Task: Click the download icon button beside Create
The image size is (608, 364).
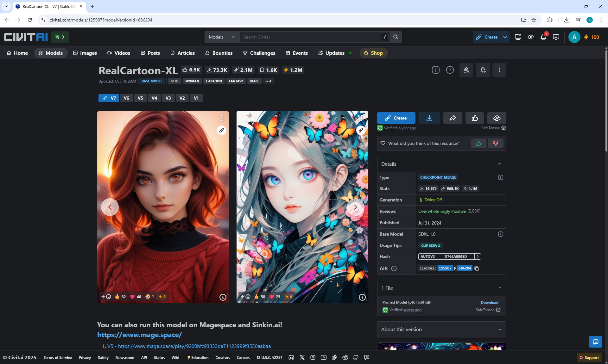Action: (429, 118)
